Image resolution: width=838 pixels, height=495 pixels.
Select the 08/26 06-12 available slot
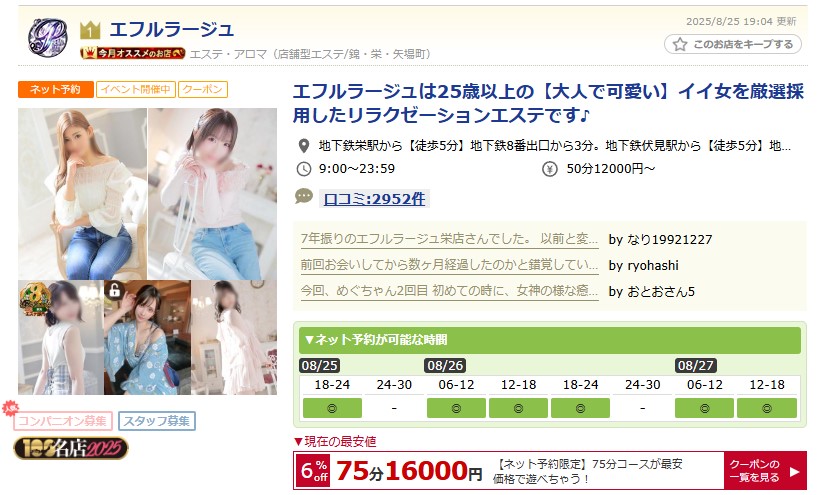456,408
